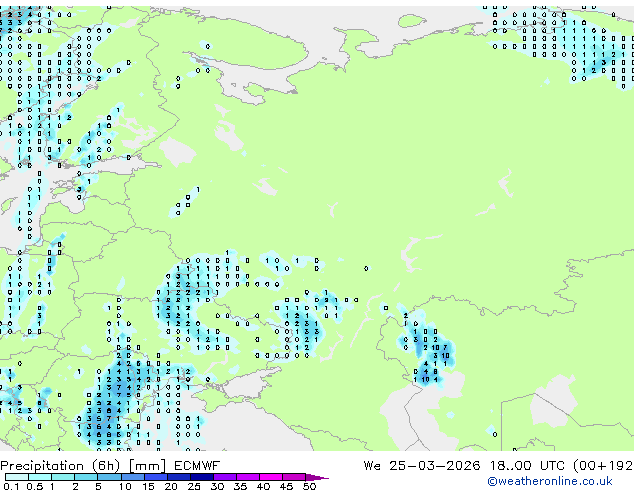Click the legend label '15'
This screenshot has width=634, height=490.
(x=148, y=486)
